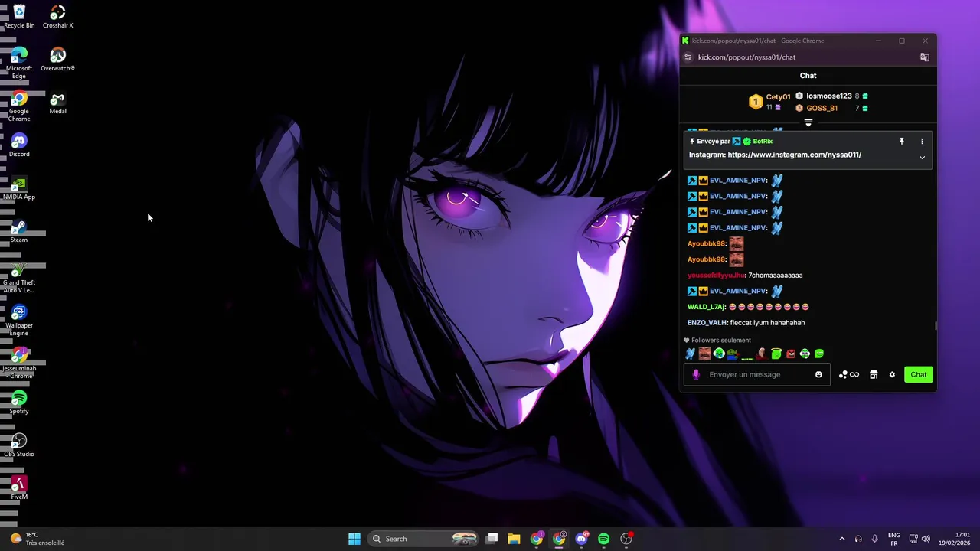The image size is (980, 551).
Task: Open the Windows Start menu
Action: click(x=354, y=539)
